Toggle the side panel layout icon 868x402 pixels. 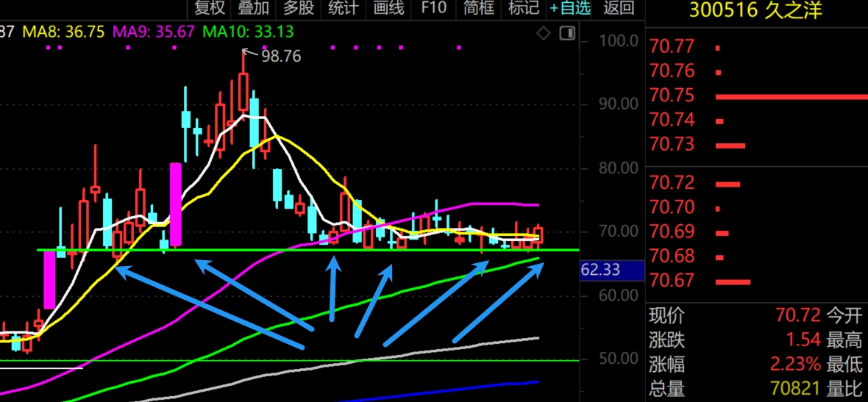[x=566, y=33]
